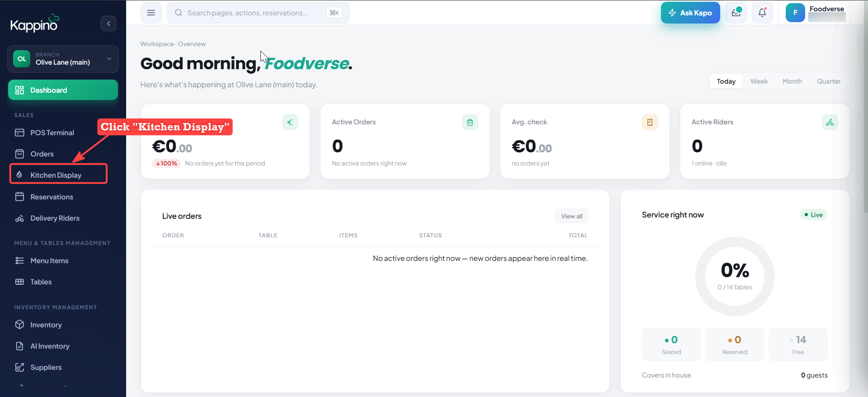Click the Dashboard grid icon
The width and height of the screenshot is (868, 397).
pyautogui.click(x=19, y=90)
